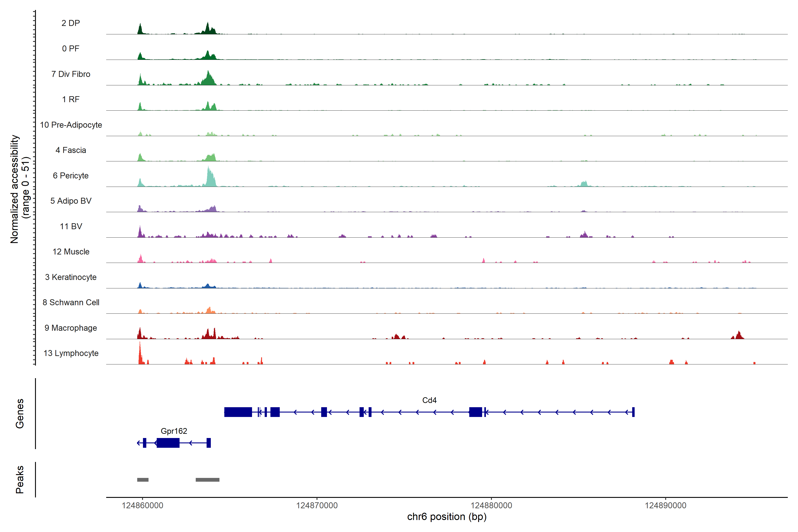Click the 9 Macrophage track label
This screenshot has height=532, width=798.
point(70,328)
